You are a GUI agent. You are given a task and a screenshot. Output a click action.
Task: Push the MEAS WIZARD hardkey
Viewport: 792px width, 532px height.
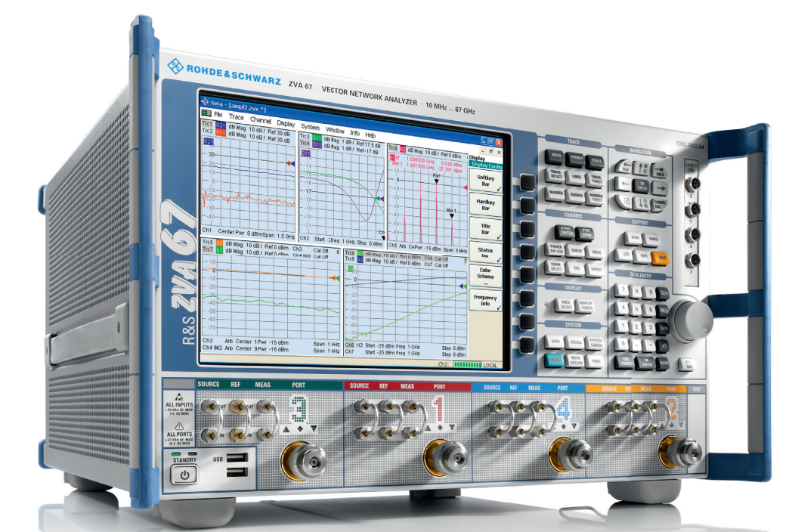click(576, 360)
